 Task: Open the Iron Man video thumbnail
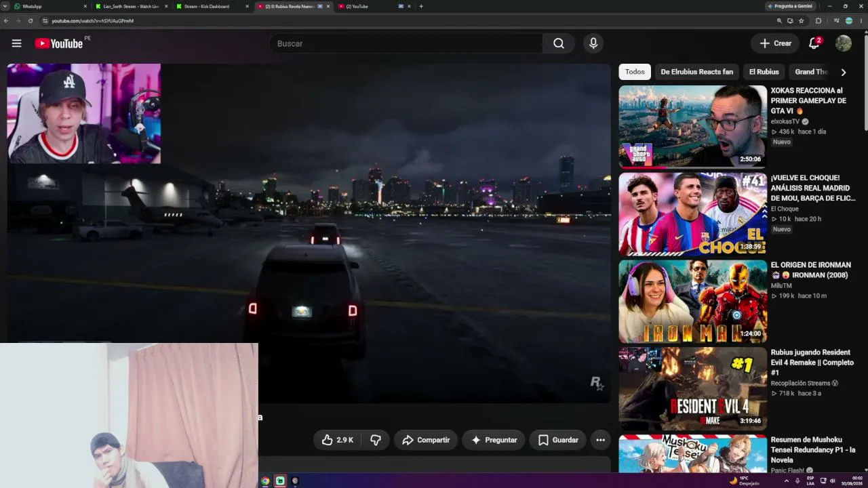(x=692, y=301)
